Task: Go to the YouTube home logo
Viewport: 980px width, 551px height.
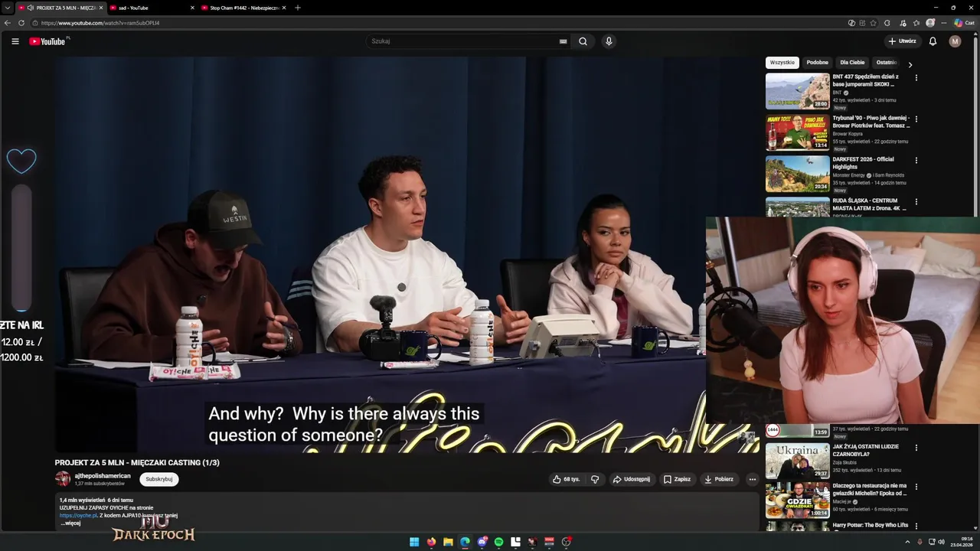Action: (x=47, y=41)
